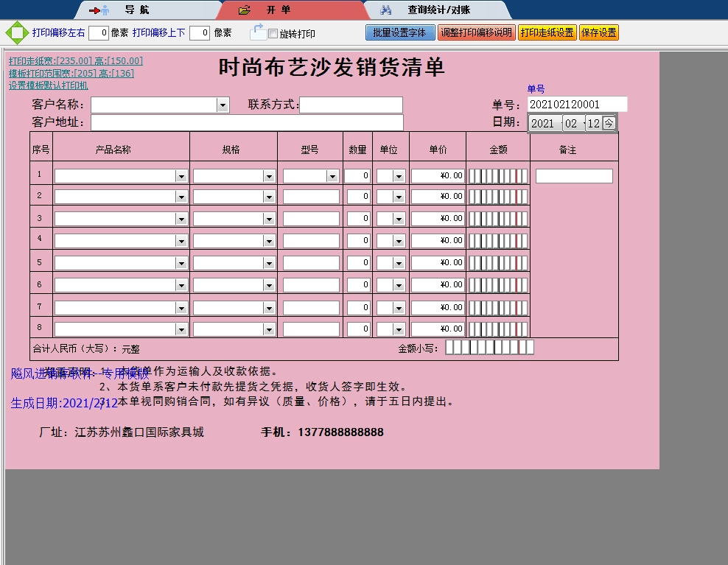The image size is (728, 565).
Task: Click the 设置模板默认打印机 link
Action: [x=49, y=85]
